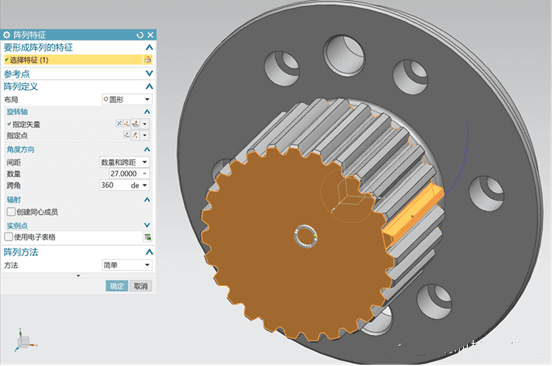The height and width of the screenshot is (366, 553).
Task: Click the 确定 button
Action: pos(117,286)
